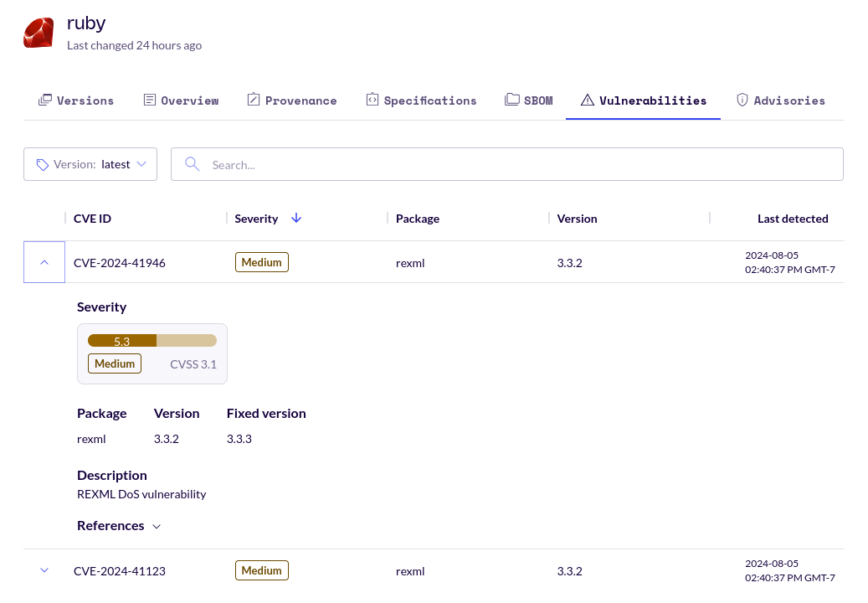Screen dimensions: 868x603
Task: Click the magnifying glass search icon
Action: click(x=192, y=163)
